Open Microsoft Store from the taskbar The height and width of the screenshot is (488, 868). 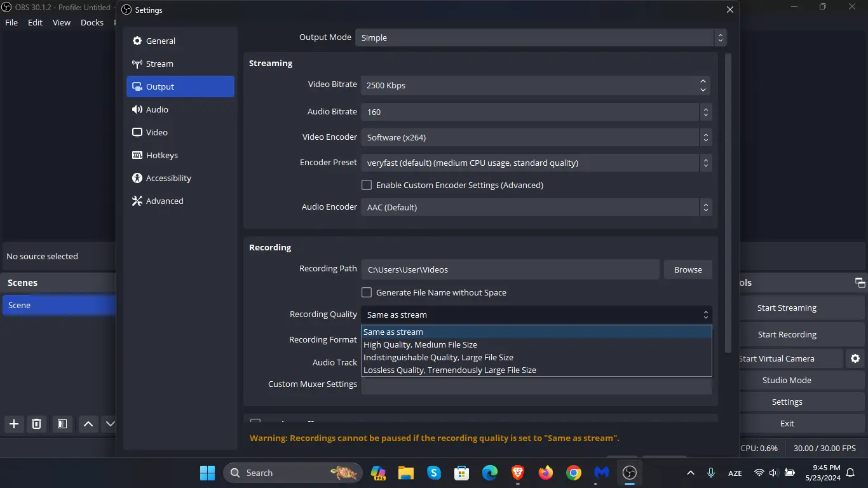click(x=462, y=473)
